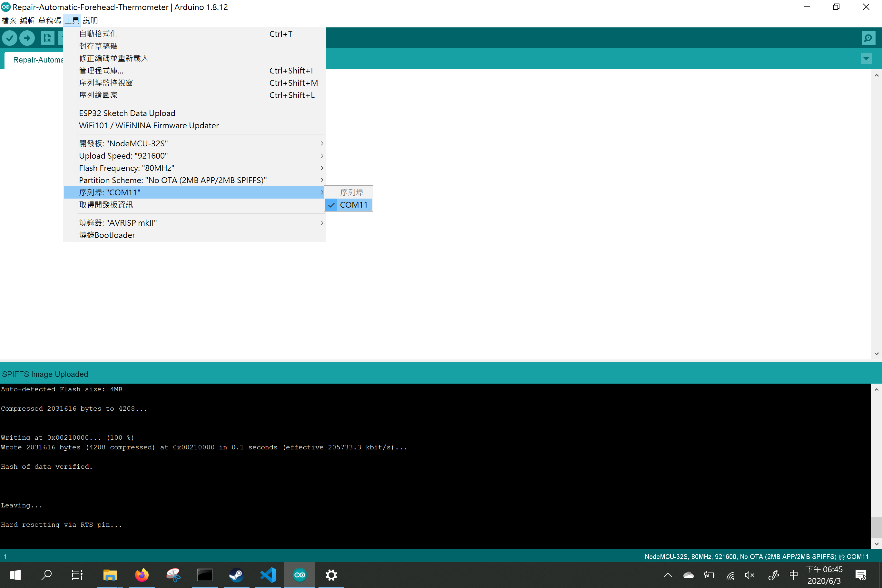Click the Upload arrow toolbar icon
Screen dimensions: 882x588
coord(27,38)
